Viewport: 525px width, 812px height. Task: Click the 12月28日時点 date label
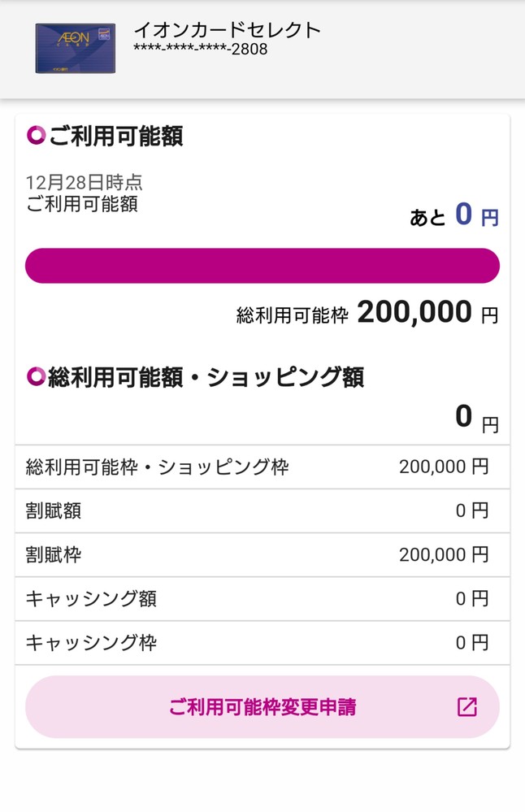[84, 182]
